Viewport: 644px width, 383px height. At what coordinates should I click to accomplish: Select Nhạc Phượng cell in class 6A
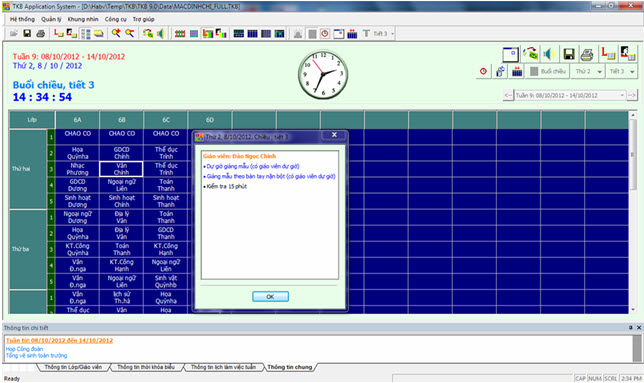(78, 169)
